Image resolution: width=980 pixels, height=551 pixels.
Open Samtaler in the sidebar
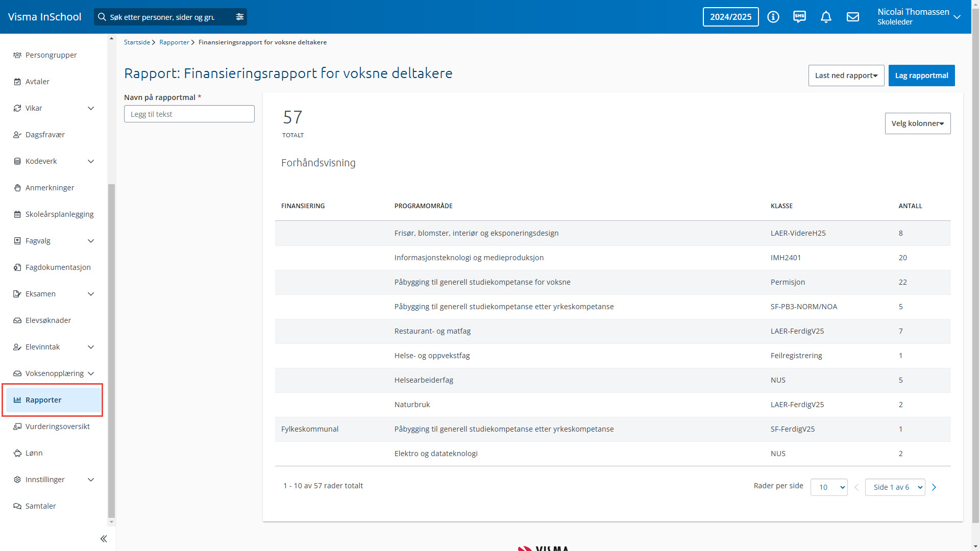click(x=40, y=506)
